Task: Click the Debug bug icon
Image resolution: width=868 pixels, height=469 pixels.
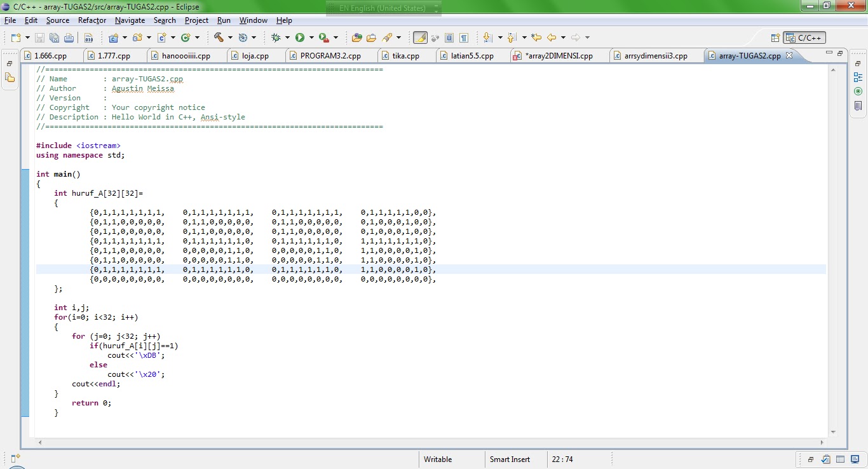Action: (x=276, y=37)
